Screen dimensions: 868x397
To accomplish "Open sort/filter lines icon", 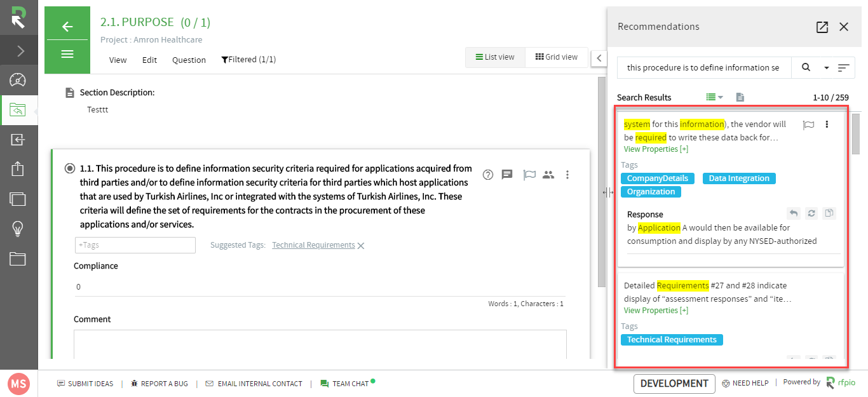I will point(844,68).
